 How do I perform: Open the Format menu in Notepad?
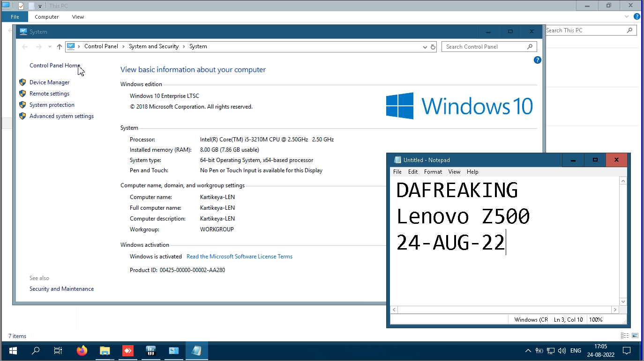pos(433,172)
